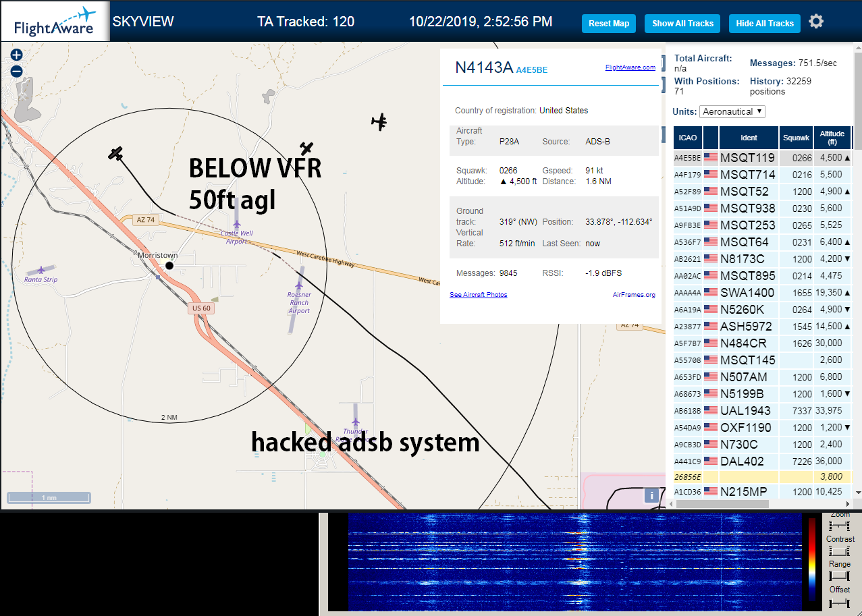Click the TA Tracked: 120 header text

tap(306, 22)
